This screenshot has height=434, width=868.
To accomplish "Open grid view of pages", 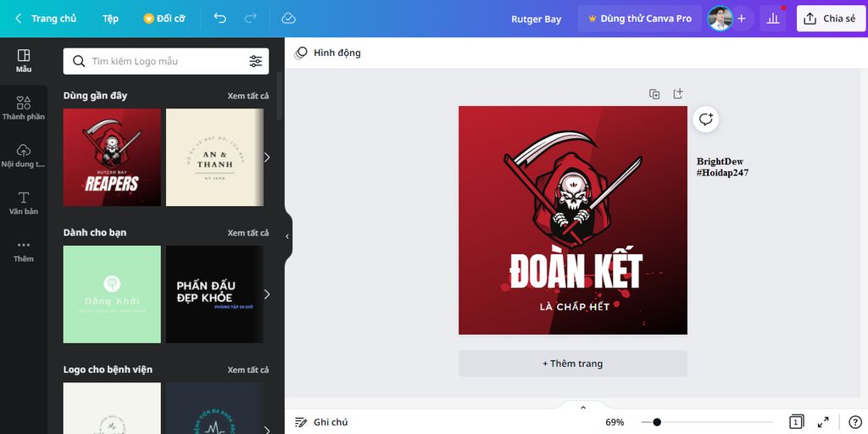I will [796, 422].
